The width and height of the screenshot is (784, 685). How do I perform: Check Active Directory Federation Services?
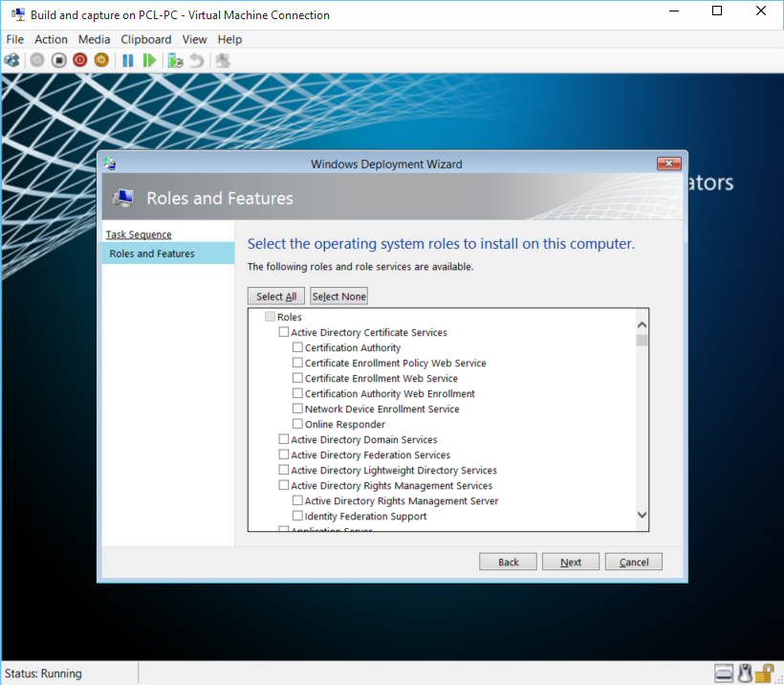point(284,455)
